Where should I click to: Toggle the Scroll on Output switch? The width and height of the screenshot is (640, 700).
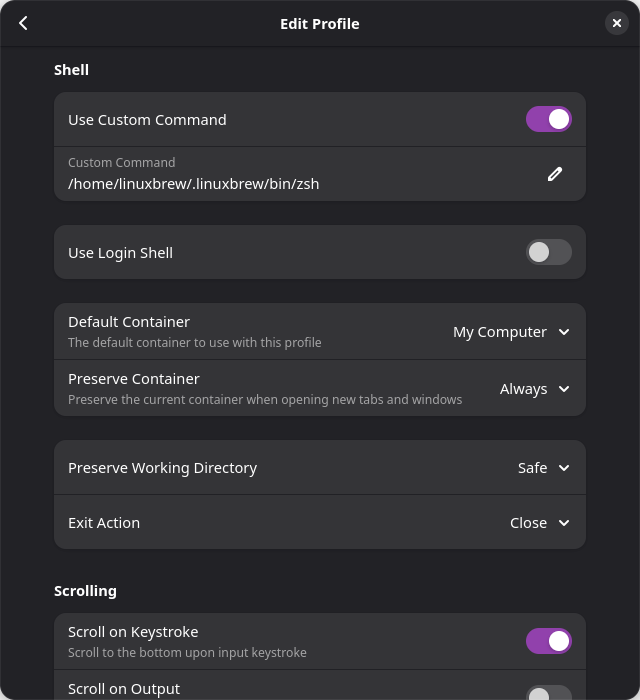[549, 693]
